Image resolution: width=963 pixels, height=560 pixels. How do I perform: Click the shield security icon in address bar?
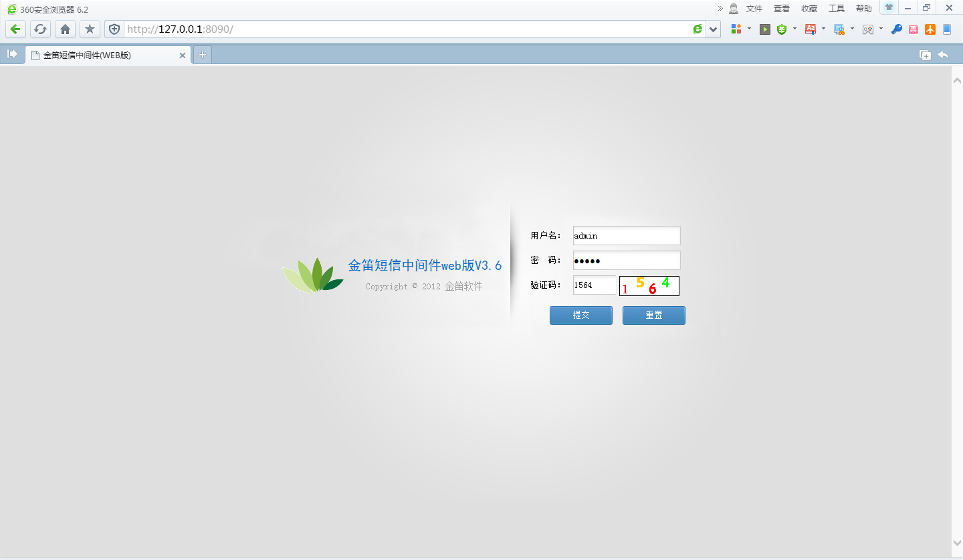coord(114,29)
